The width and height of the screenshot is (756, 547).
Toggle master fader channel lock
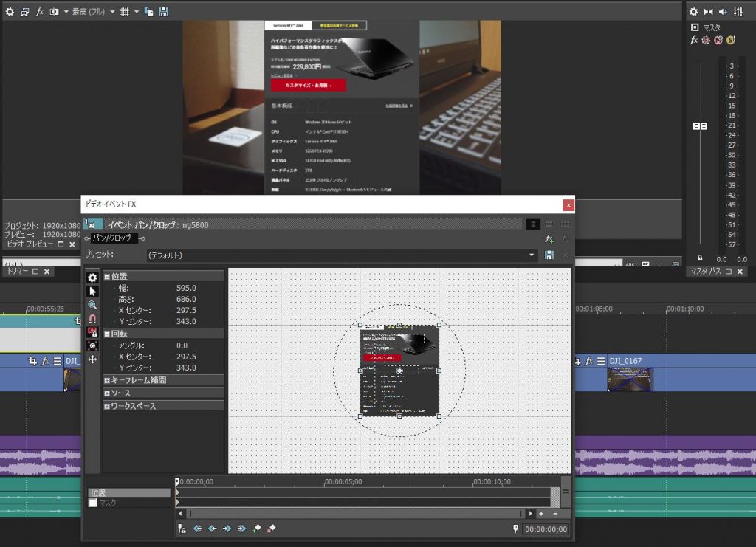click(700, 258)
